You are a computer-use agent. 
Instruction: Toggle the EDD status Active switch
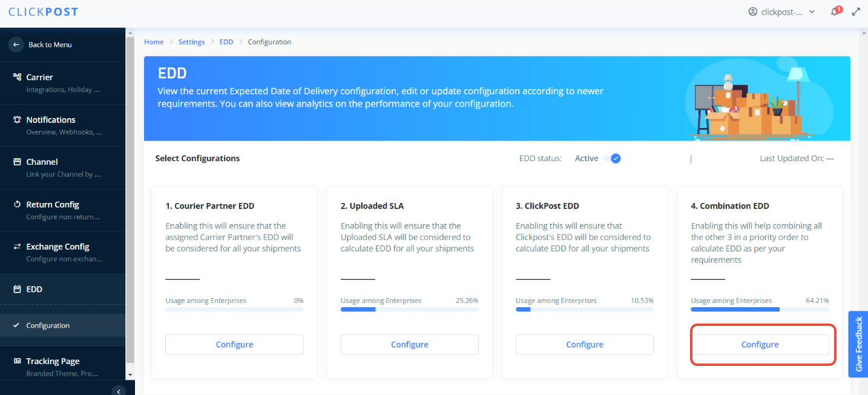click(x=613, y=158)
